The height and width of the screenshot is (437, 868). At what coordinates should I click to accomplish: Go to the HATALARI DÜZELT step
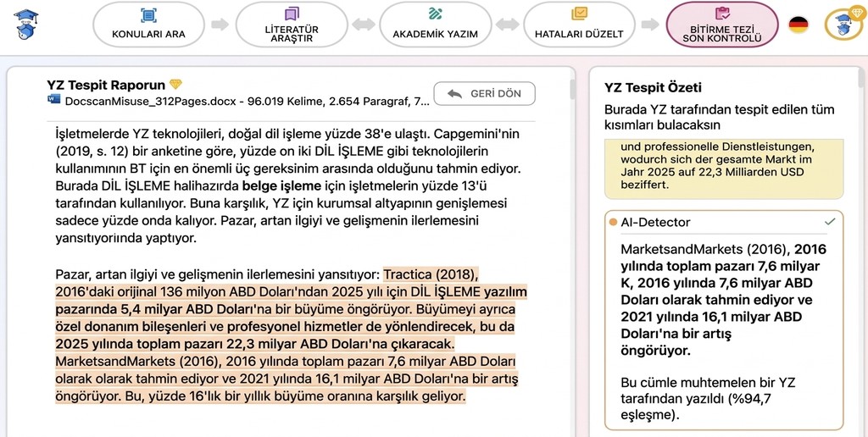tap(579, 25)
